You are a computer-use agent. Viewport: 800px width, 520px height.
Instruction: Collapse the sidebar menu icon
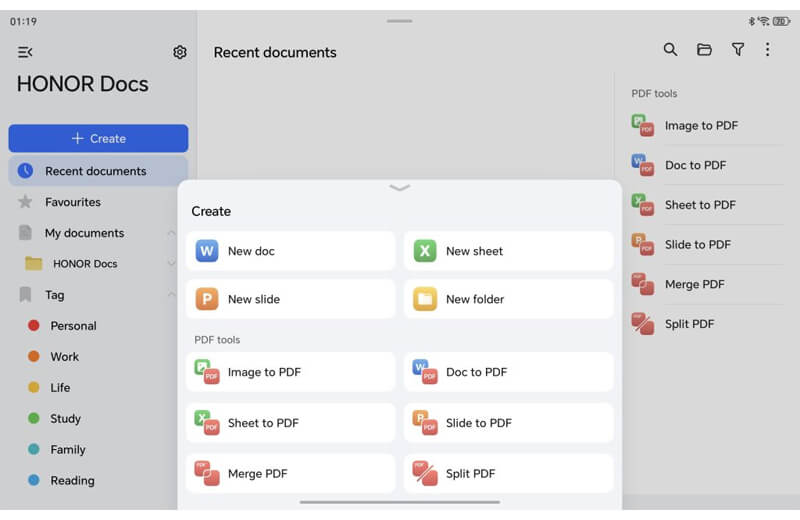(25, 52)
